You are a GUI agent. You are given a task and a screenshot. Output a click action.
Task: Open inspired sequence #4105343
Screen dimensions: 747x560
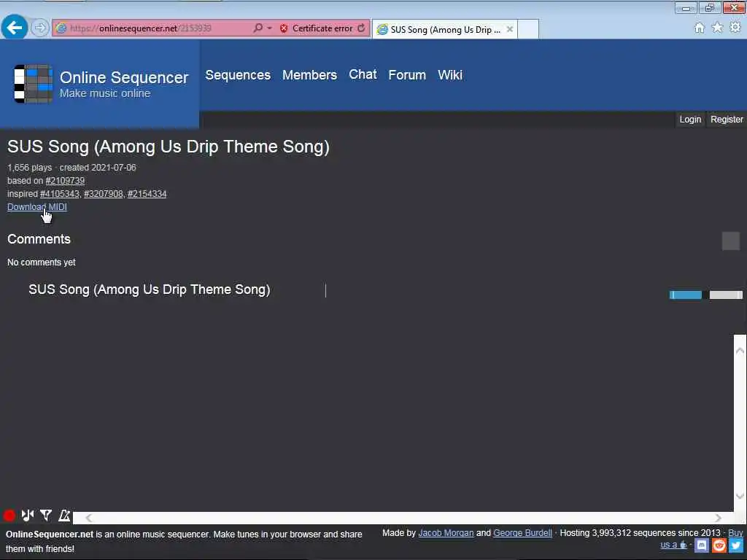pyautogui.click(x=60, y=194)
